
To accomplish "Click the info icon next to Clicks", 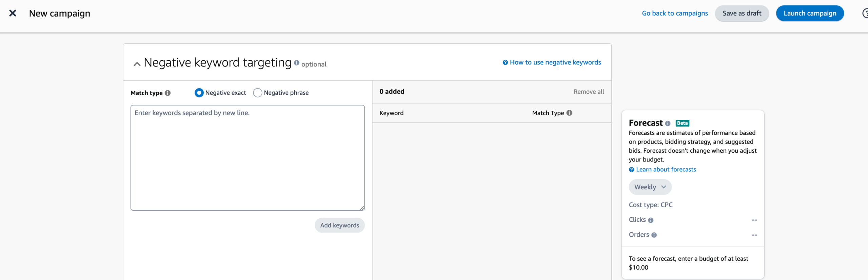I will [x=651, y=220].
